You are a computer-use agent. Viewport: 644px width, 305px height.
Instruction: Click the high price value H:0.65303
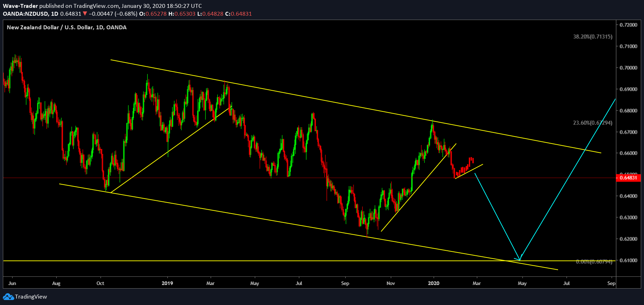(x=182, y=14)
